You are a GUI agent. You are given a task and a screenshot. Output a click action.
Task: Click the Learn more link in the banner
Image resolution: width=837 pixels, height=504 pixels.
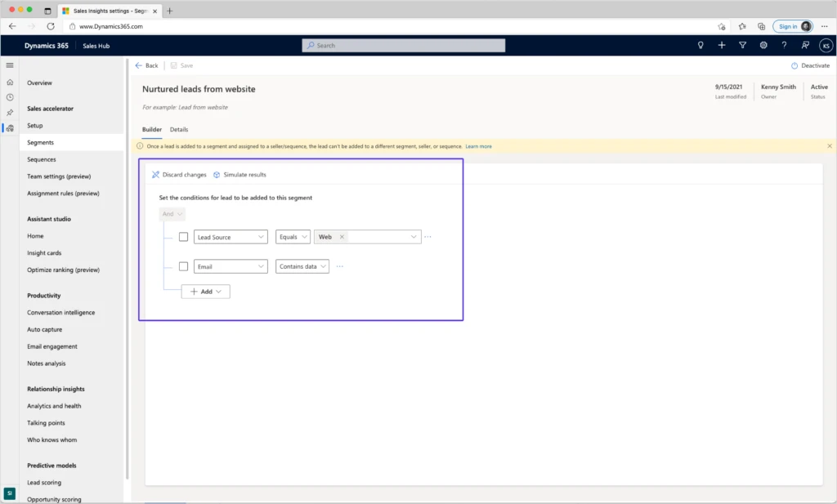[478, 145]
